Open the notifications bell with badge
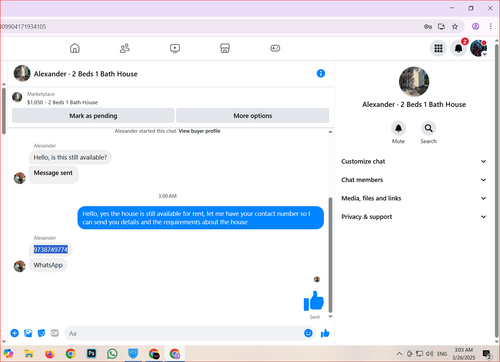Screen dimensions: 500x362 459,48
